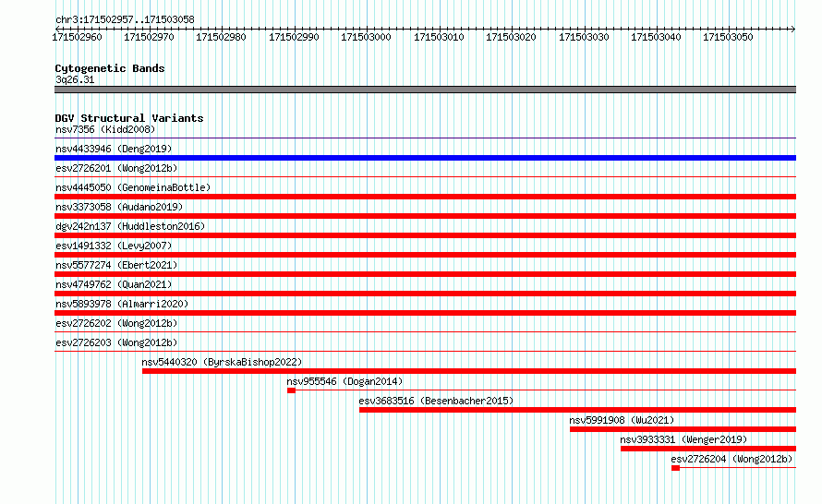
Task: Open variant nsv3373058 (Audano2019) label
Action: 119,207
